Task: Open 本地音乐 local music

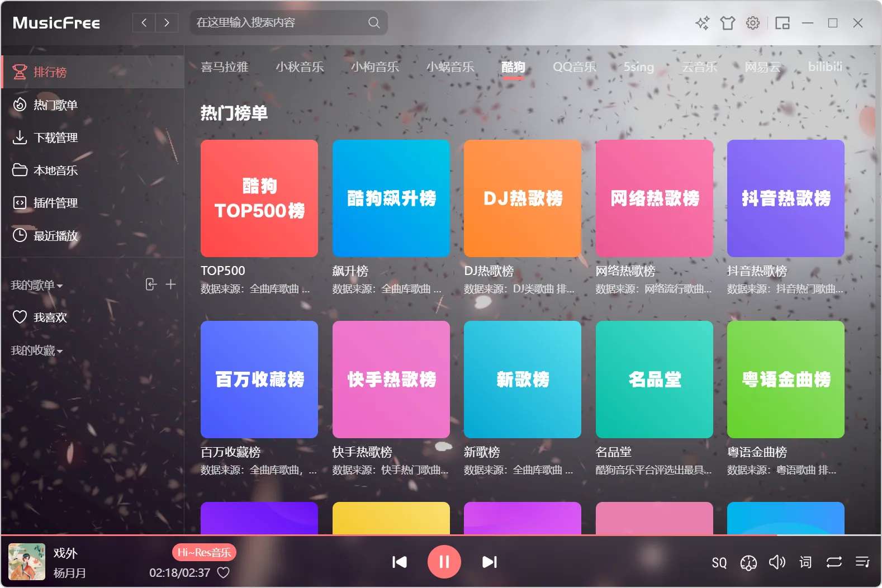Action: click(92, 170)
